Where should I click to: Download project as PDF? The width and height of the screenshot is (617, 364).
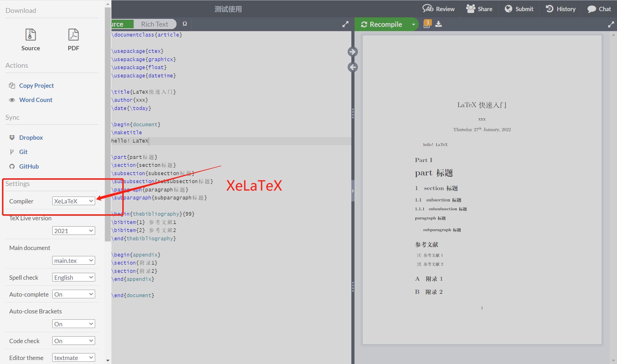pos(73,39)
